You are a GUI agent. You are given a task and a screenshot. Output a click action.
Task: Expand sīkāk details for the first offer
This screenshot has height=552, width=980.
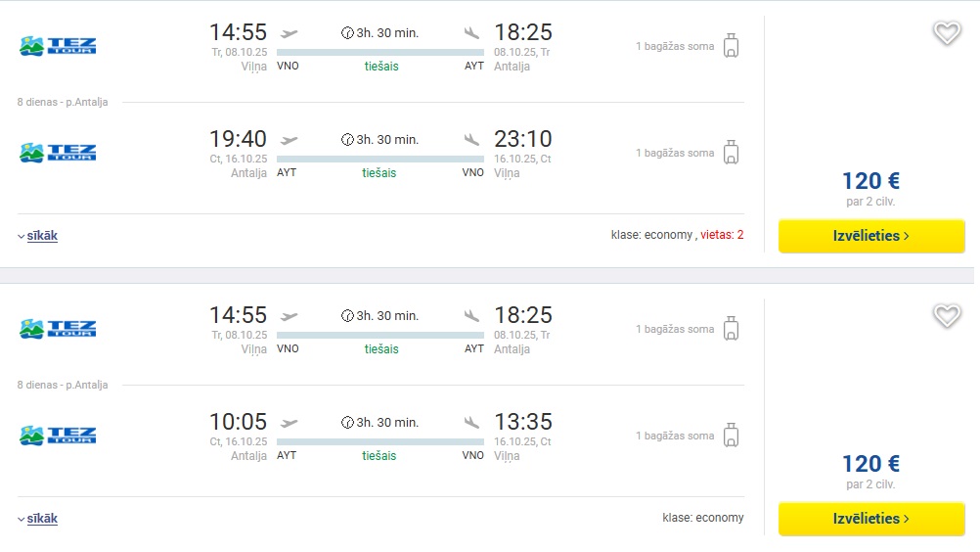pos(41,236)
